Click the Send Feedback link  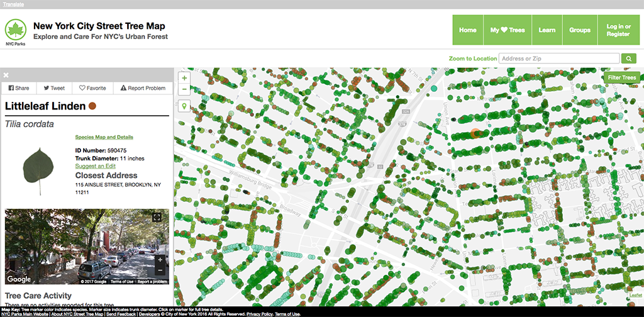pyautogui.click(x=121, y=314)
